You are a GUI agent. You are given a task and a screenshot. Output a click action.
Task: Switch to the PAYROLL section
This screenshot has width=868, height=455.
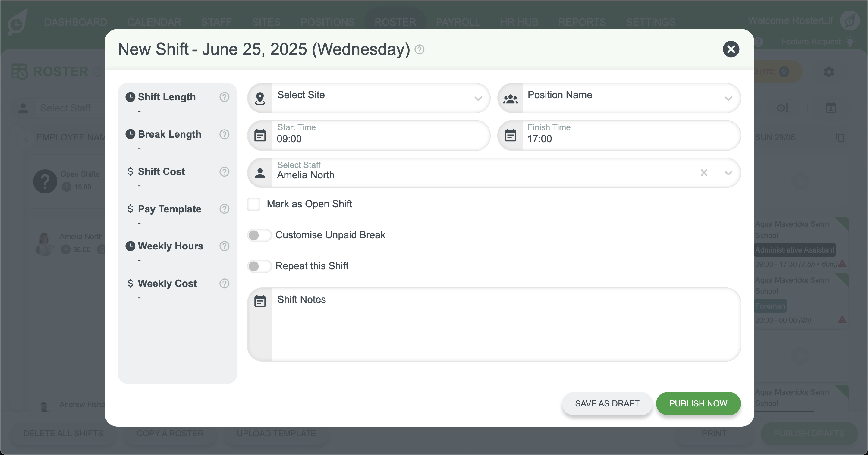pos(458,22)
